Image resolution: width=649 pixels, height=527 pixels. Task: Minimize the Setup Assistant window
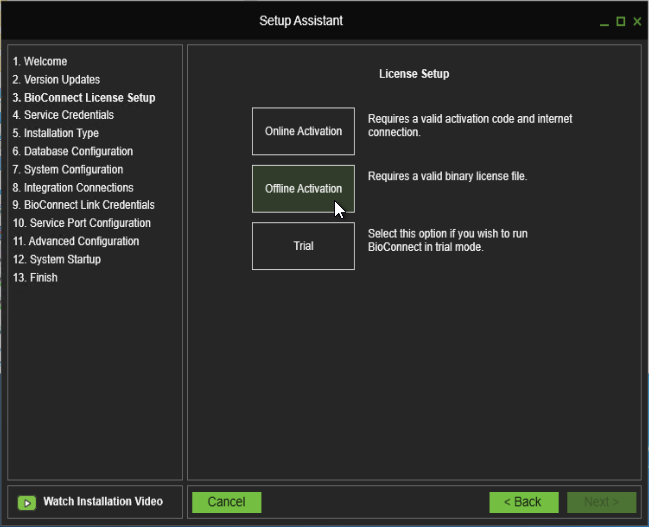click(x=605, y=21)
